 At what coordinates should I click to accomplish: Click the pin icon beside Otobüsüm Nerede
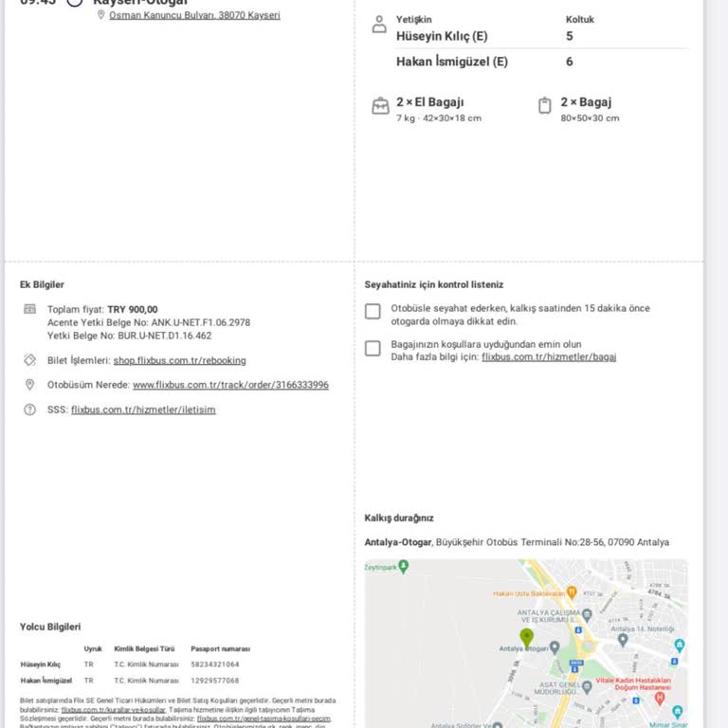29,385
